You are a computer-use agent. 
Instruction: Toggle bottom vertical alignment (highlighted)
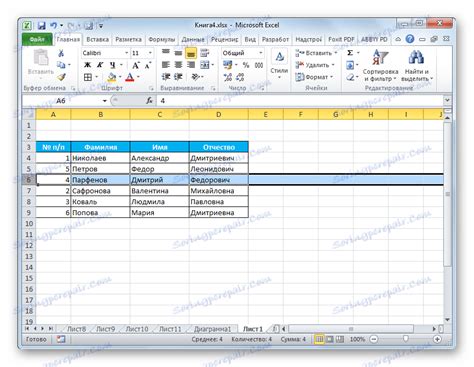[191, 53]
